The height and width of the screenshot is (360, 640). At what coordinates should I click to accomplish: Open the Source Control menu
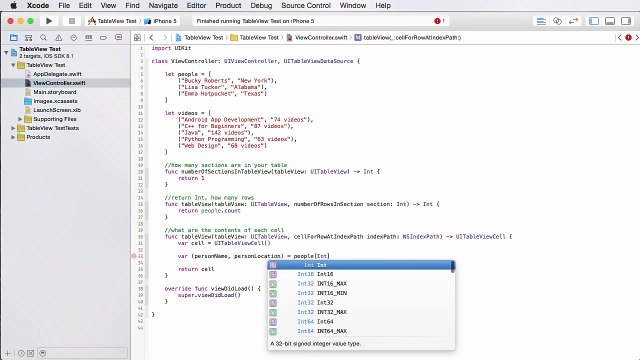point(306,5)
